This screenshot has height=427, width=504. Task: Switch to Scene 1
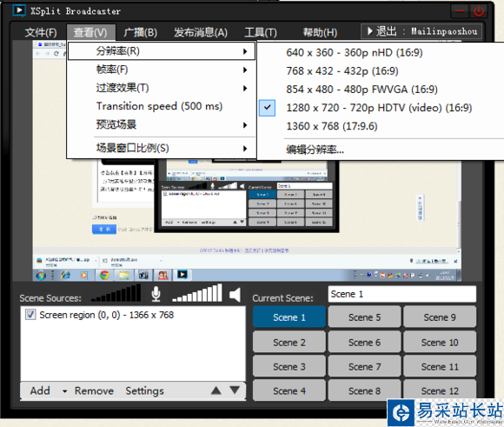(289, 317)
